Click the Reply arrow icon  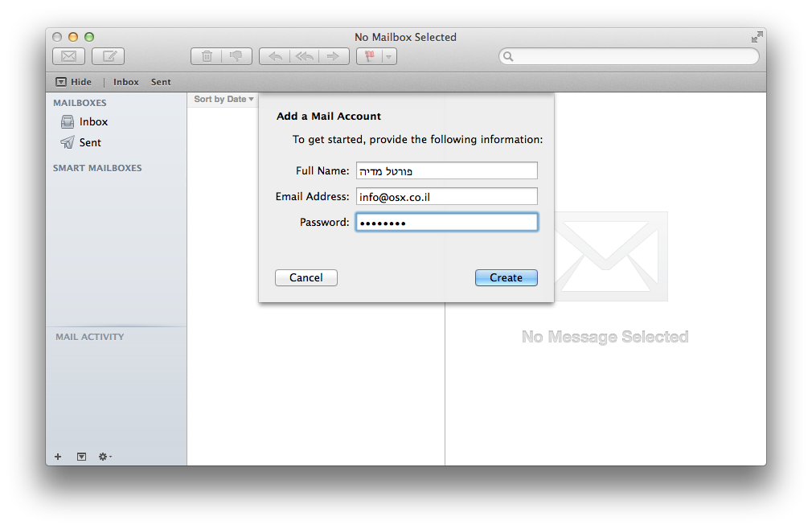[x=274, y=56]
